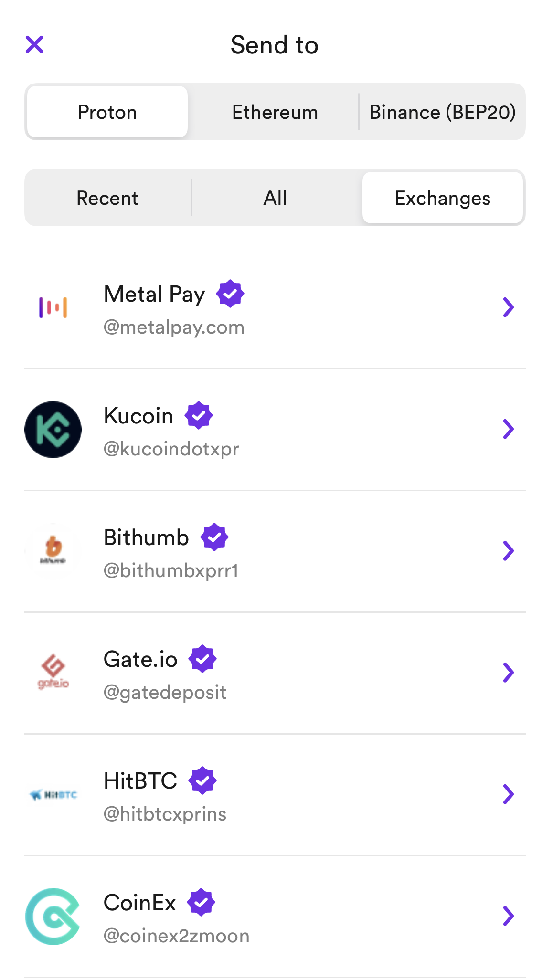Open Bithumb with its chevron arrow
Screen dimensions: 553x980
[x=509, y=551]
